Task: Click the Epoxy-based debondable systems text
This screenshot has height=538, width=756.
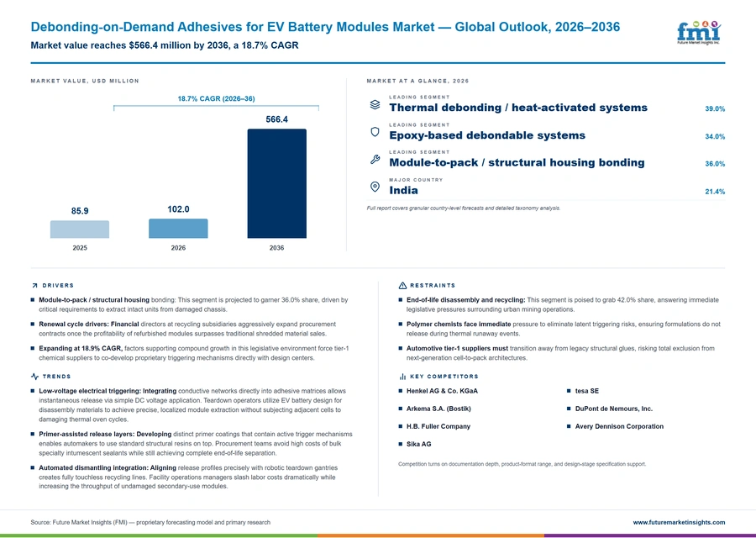Action: pos(487,135)
